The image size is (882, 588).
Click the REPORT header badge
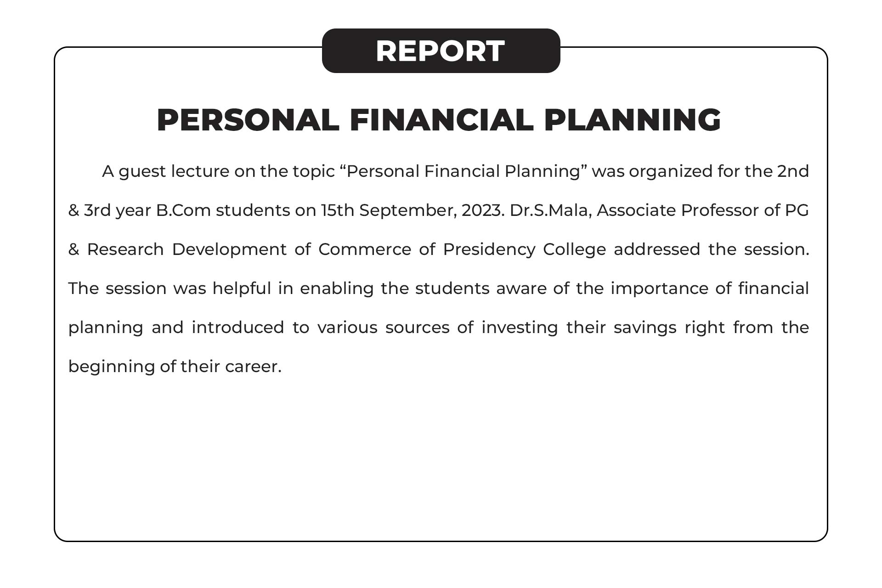pos(441,51)
